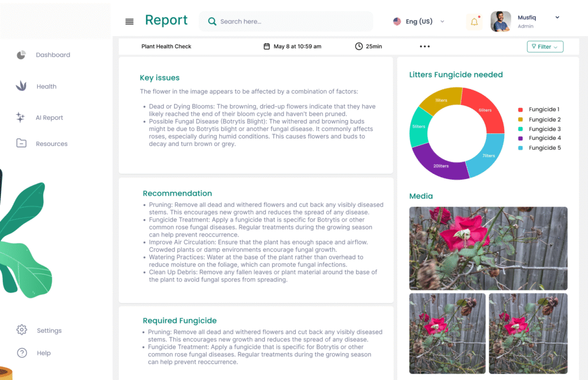Open the Filter dropdown
The height and width of the screenshot is (380, 588).
click(544, 47)
